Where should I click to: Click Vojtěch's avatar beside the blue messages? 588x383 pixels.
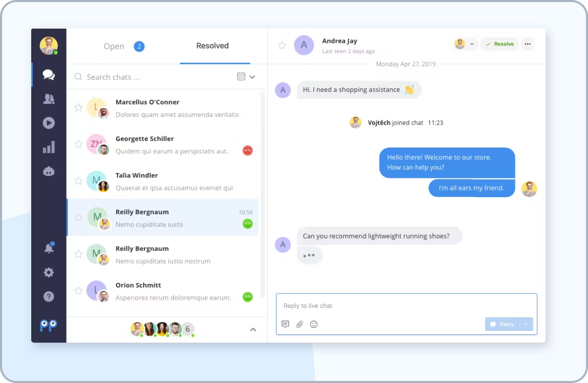coord(529,189)
